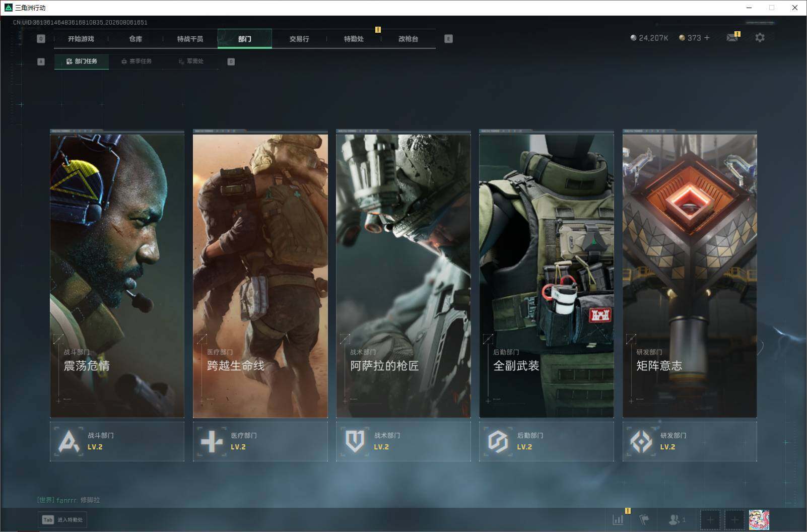This screenshot has height=532, width=807.
Task: Open the 仓库 tab
Action: tap(136, 39)
